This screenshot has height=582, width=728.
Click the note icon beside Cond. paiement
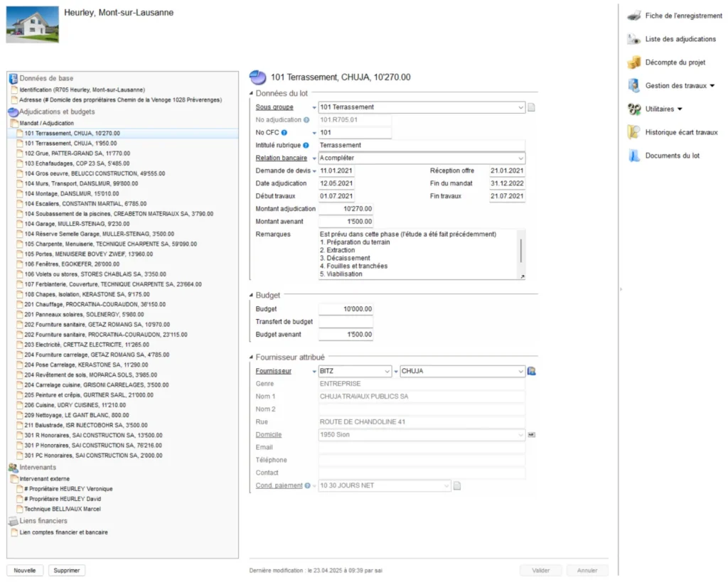457,486
